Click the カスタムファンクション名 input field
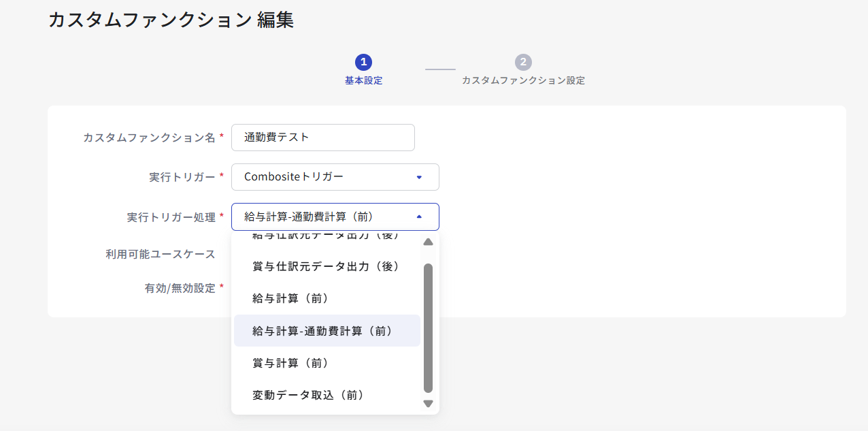 pyautogui.click(x=323, y=138)
